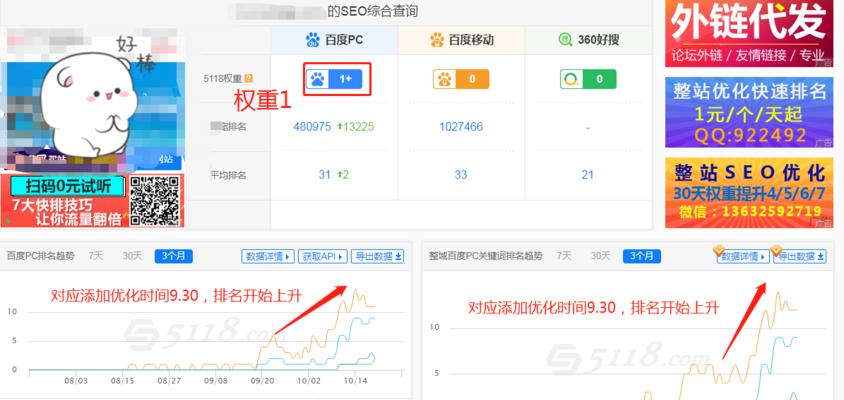This screenshot has width=844, height=400.
Task: Click the 08/03 date on chart axis
Action: click(x=76, y=381)
